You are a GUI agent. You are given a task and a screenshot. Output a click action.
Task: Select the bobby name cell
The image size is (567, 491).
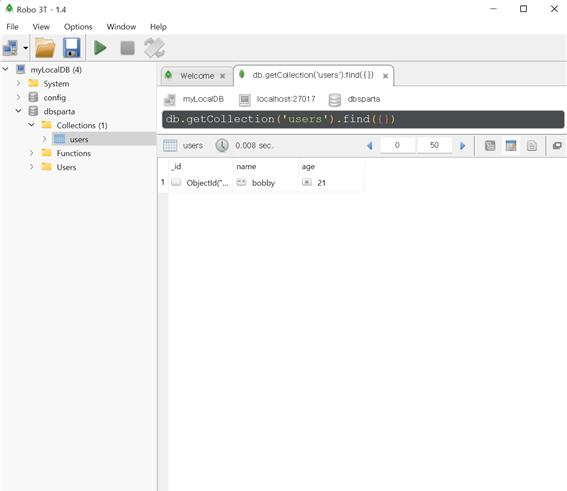265,183
